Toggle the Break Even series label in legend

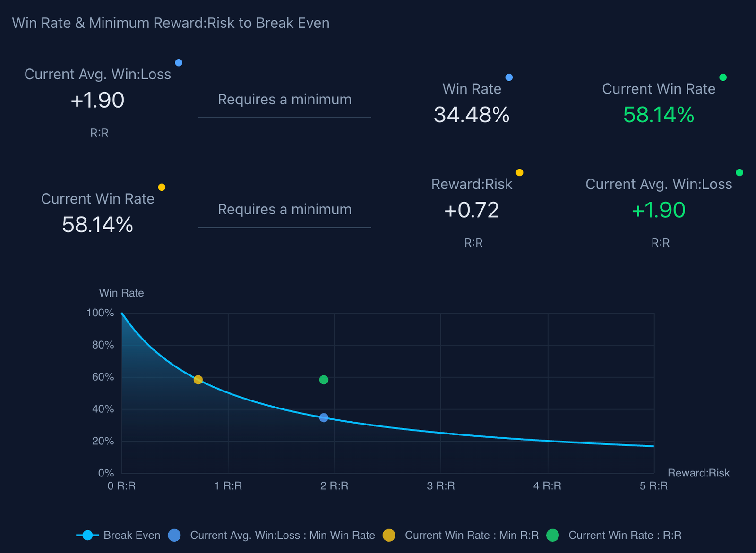(132, 535)
